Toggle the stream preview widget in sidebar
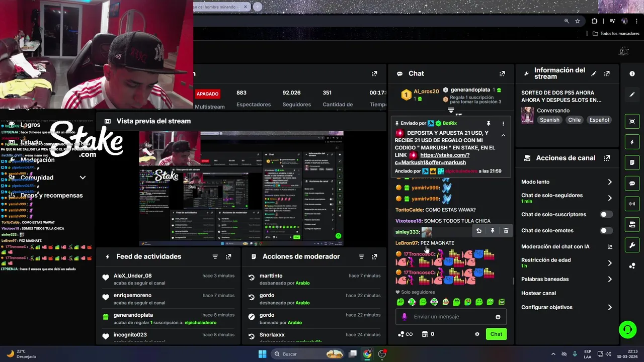644x362 pixels. 632,121
